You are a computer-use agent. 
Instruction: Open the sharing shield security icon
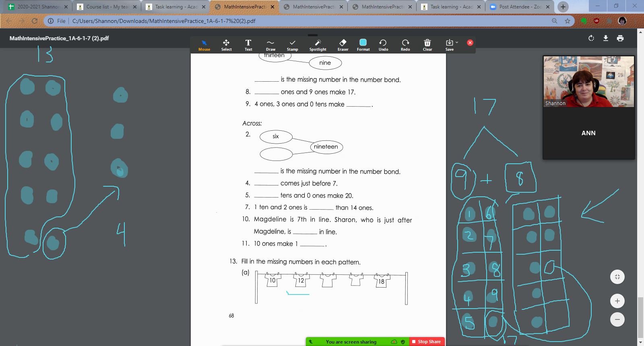click(403, 342)
